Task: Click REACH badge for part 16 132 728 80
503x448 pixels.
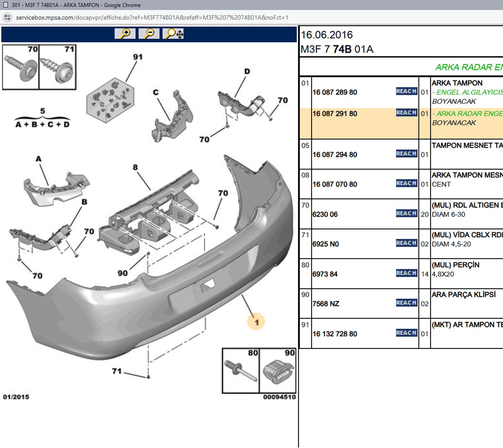Action: [x=406, y=333]
